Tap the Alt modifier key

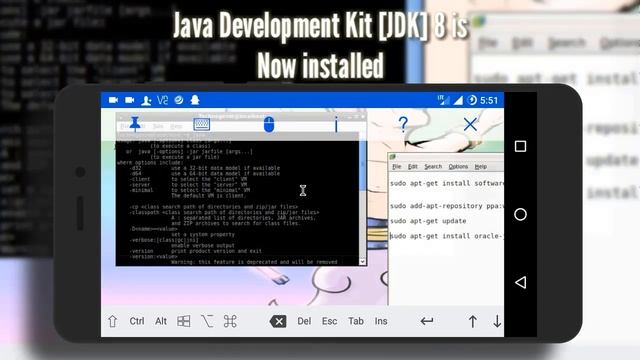point(161,321)
